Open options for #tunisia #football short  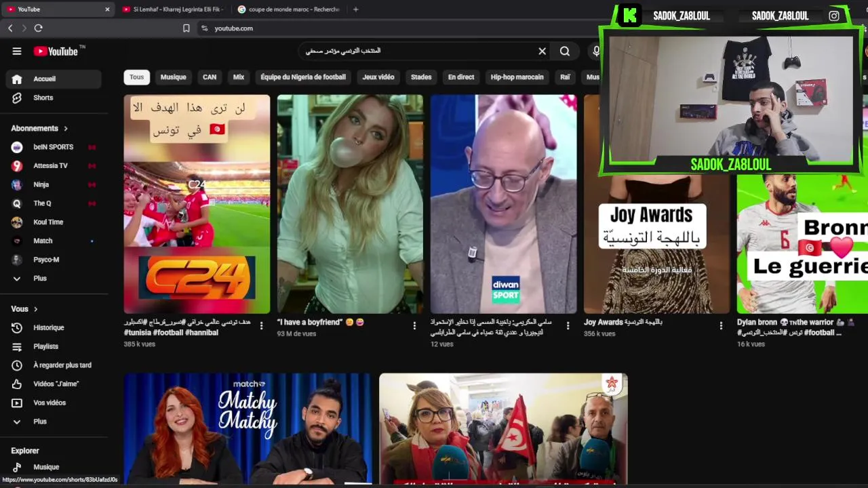261,326
